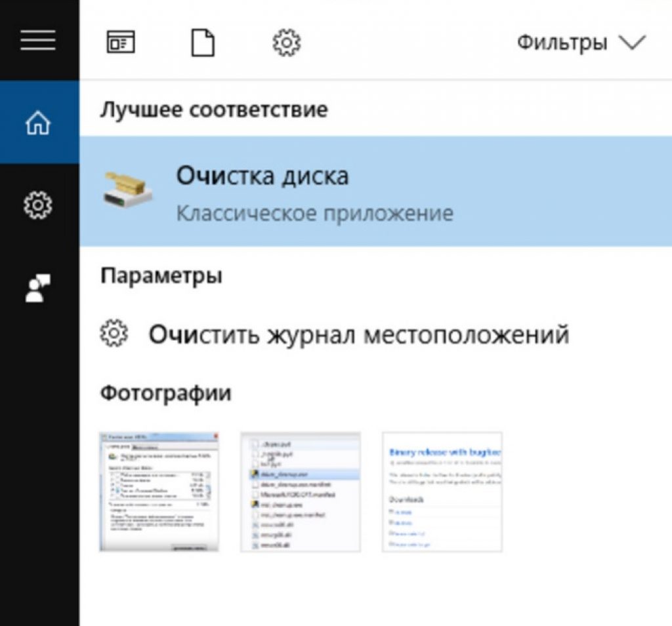This screenshot has height=626, width=672.
Task: Filter results by Apps icon
Action: pos(121,43)
